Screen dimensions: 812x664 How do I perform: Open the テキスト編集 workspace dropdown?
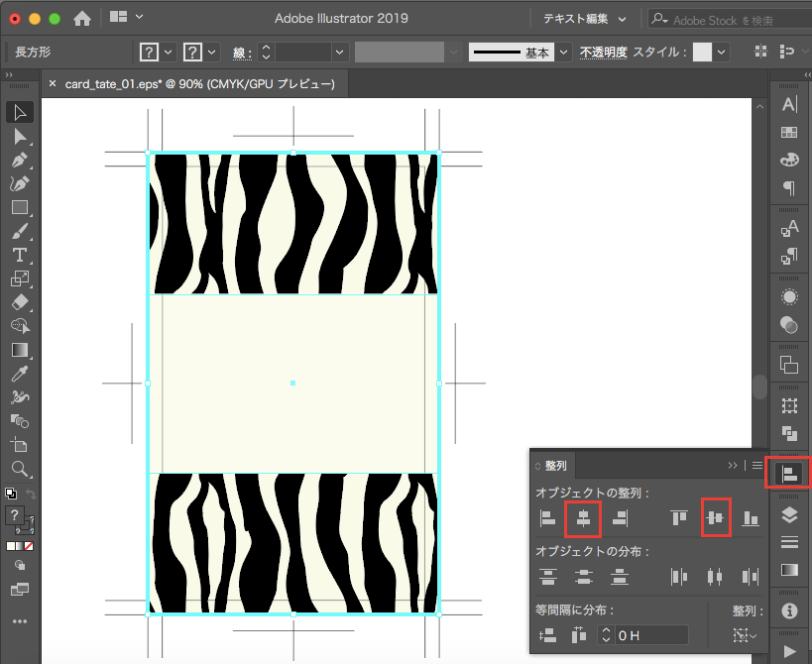(584, 19)
